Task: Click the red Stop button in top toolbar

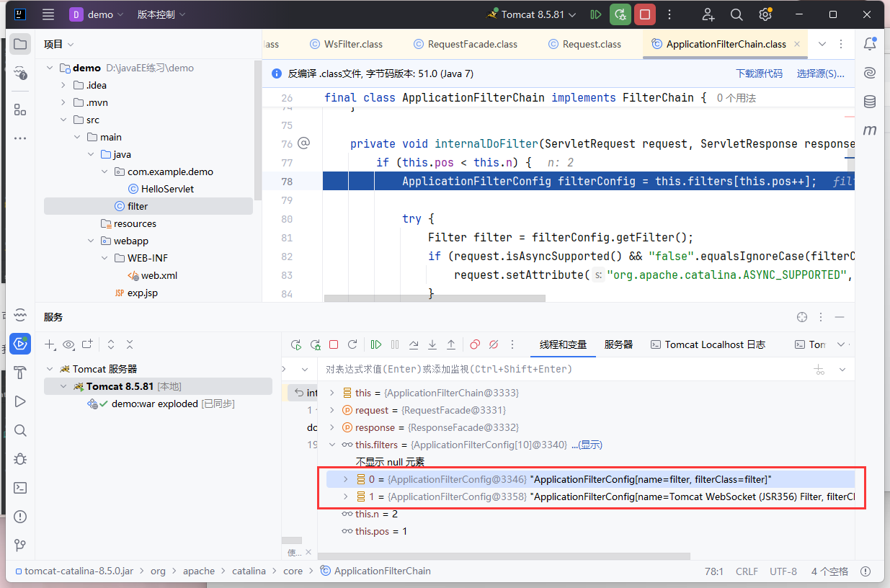Action: click(x=645, y=14)
